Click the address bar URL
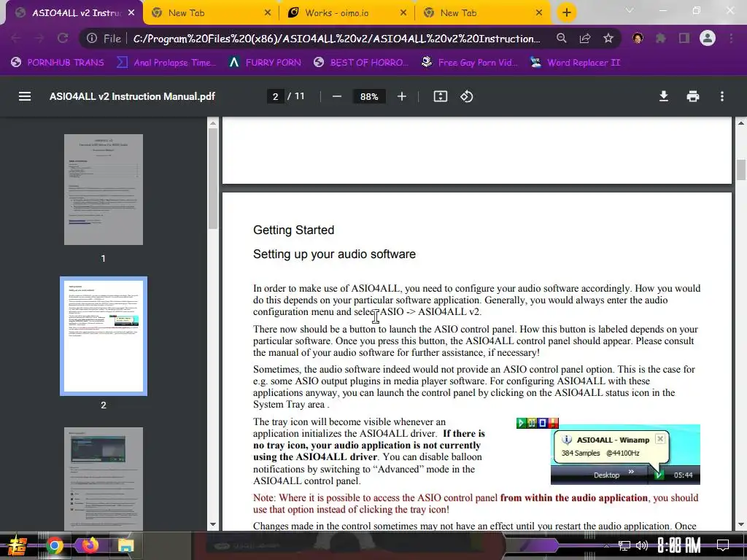Viewport: 747px width, 560px height. (x=336, y=39)
